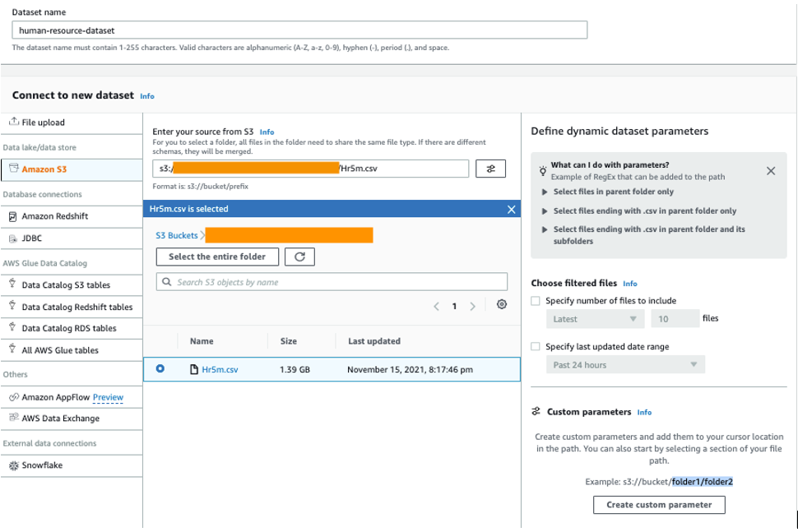Open the S3 Buckets breadcrumb link
This screenshot has width=798, height=532.
tap(177, 235)
